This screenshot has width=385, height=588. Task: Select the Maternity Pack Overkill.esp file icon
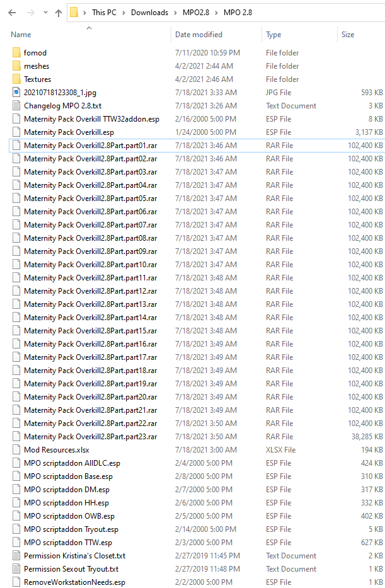coord(16,132)
